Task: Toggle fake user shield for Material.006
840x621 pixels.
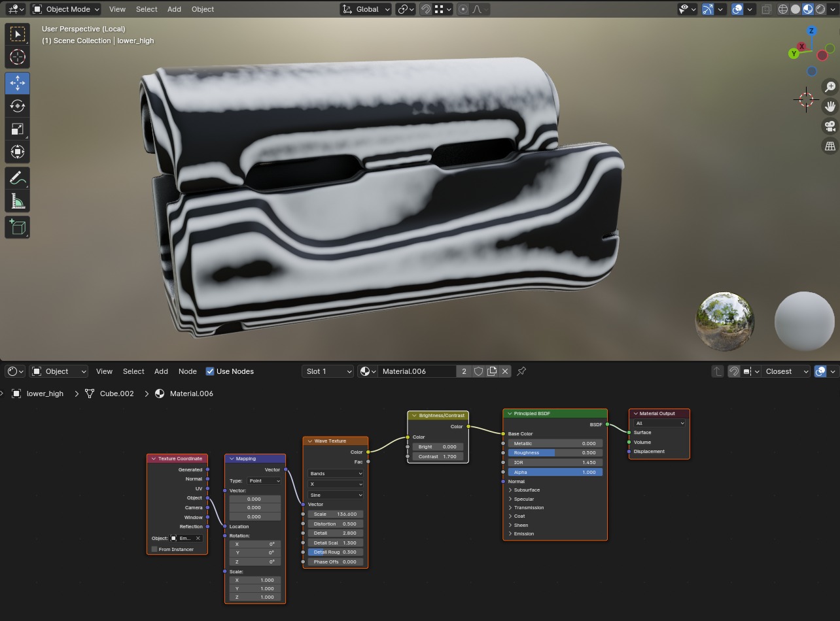Action: 478,371
